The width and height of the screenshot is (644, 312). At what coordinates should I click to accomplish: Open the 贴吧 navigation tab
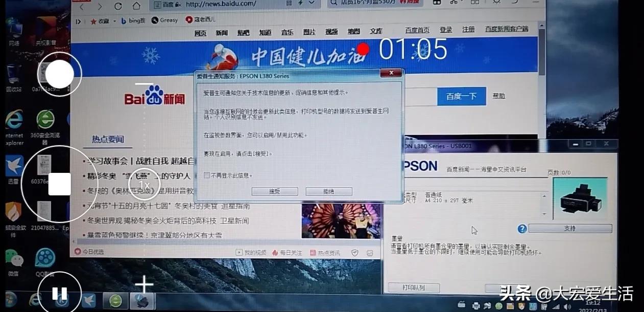(243, 32)
